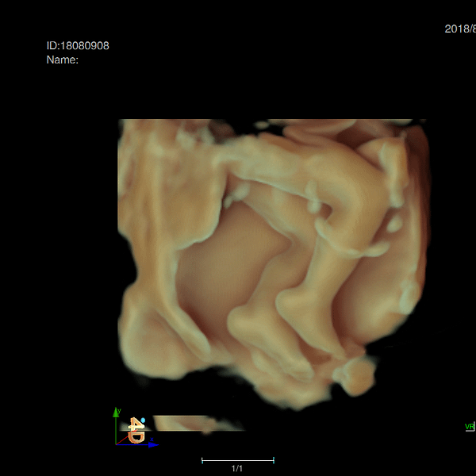
Task: Click the green VR indicator label
Action: [469, 427]
